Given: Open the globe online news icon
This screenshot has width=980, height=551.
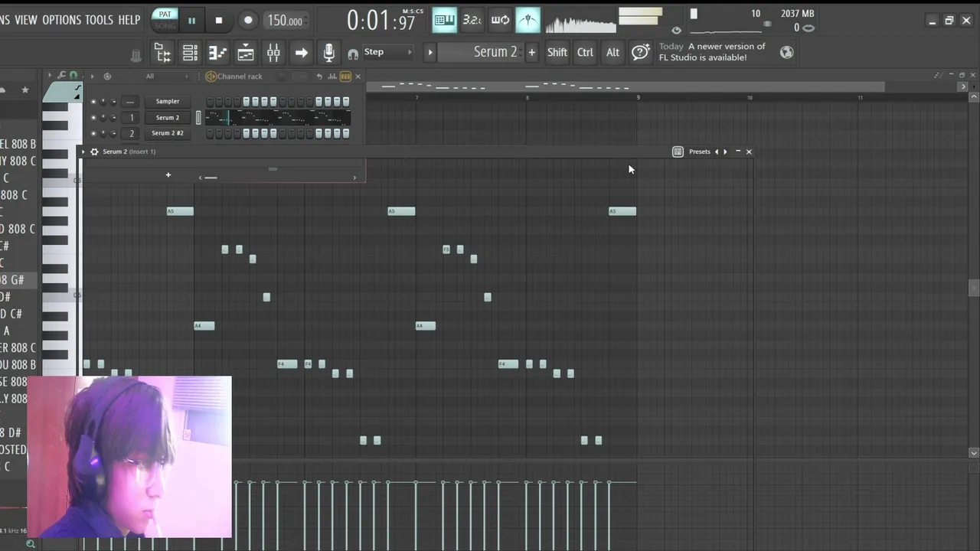Looking at the screenshot, I should pyautogui.click(x=786, y=52).
